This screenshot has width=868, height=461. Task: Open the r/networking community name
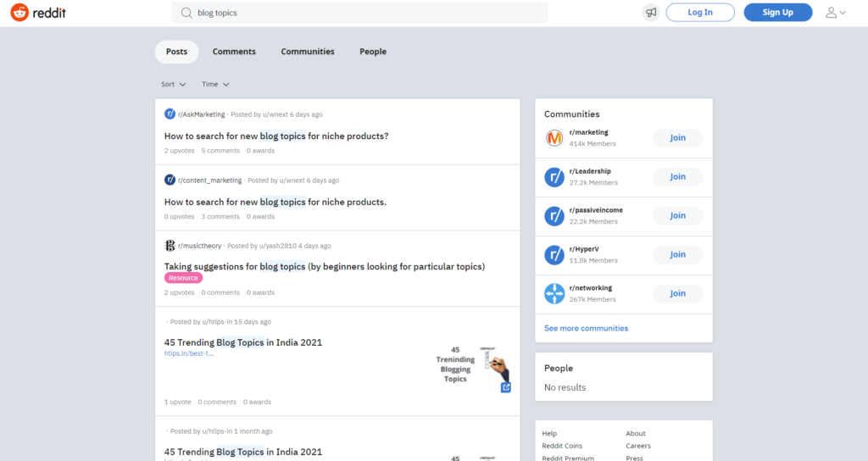[x=591, y=288]
